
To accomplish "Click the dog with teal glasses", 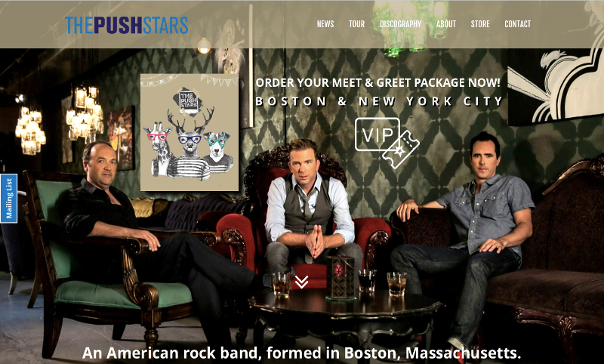I will coord(217,152).
